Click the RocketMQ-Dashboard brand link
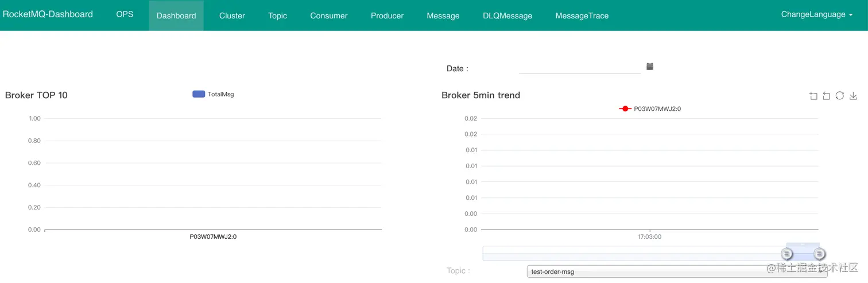The width and height of the screenshot is (868, 283). (48, 14)
